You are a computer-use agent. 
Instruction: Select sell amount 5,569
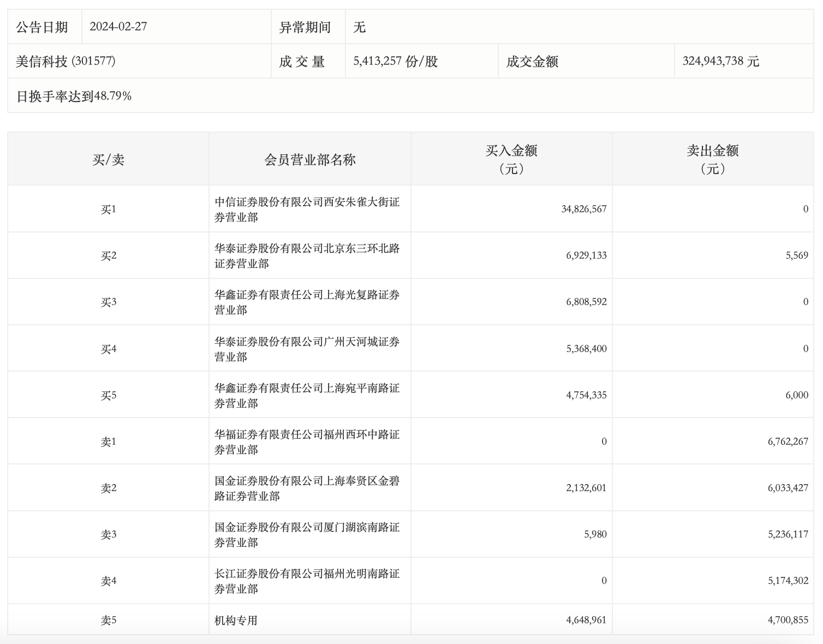tap(797, 255)
